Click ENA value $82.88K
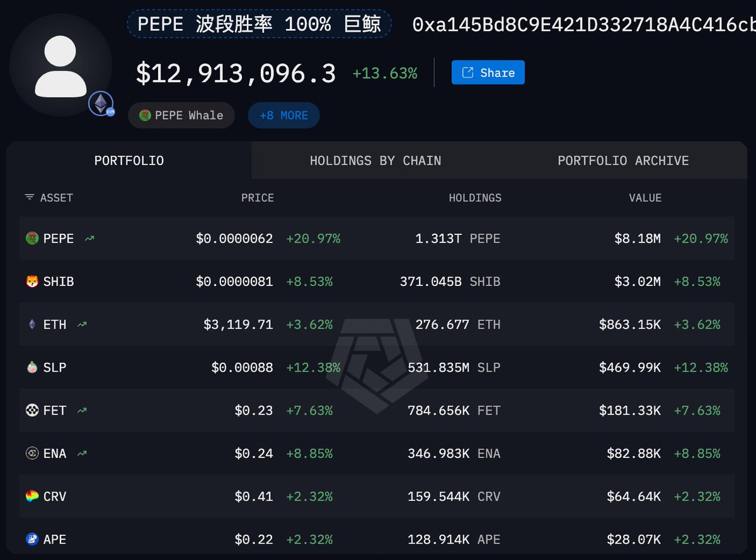This screenshot has height=560, width=756. tap(634, 454)
